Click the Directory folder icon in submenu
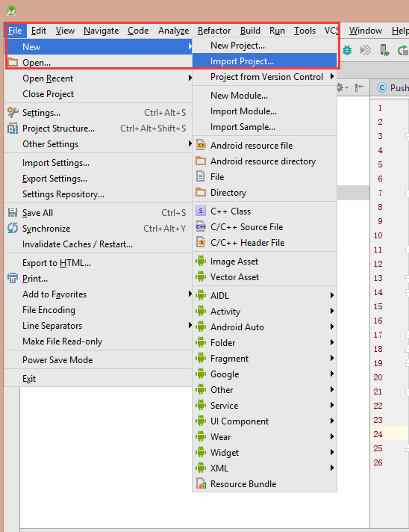The height and width of the screenshot is (532, 409). click(x=201, y=192)
